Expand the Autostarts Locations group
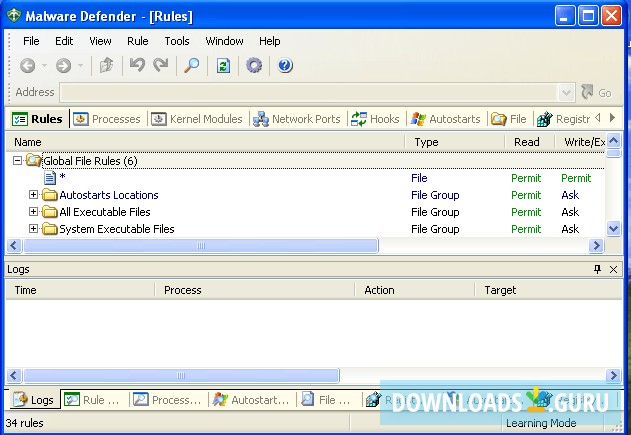 pos(33,195)
